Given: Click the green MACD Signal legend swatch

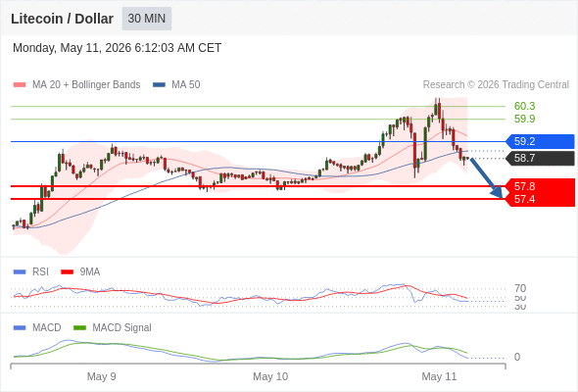Looking at the screenshot, I should tap(80, 328).
